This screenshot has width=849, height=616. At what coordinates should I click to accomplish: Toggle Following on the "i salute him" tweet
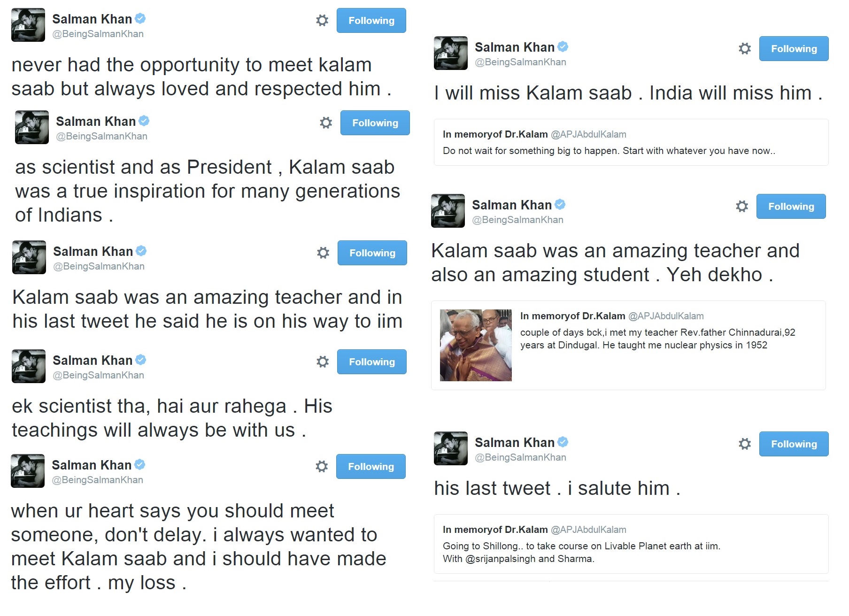pyautogui.click(x=794, y=444)
